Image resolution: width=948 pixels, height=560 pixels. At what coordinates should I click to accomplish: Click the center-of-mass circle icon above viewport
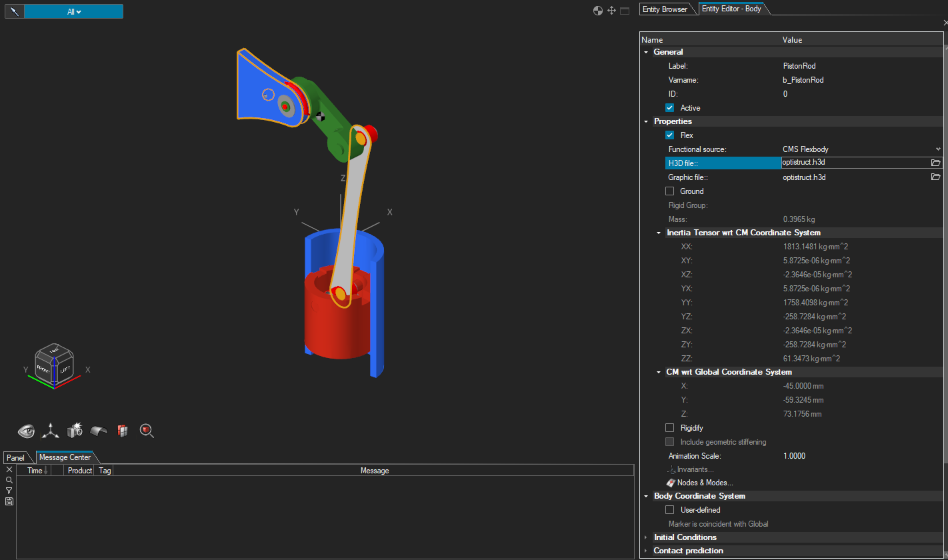coord(598,11)
